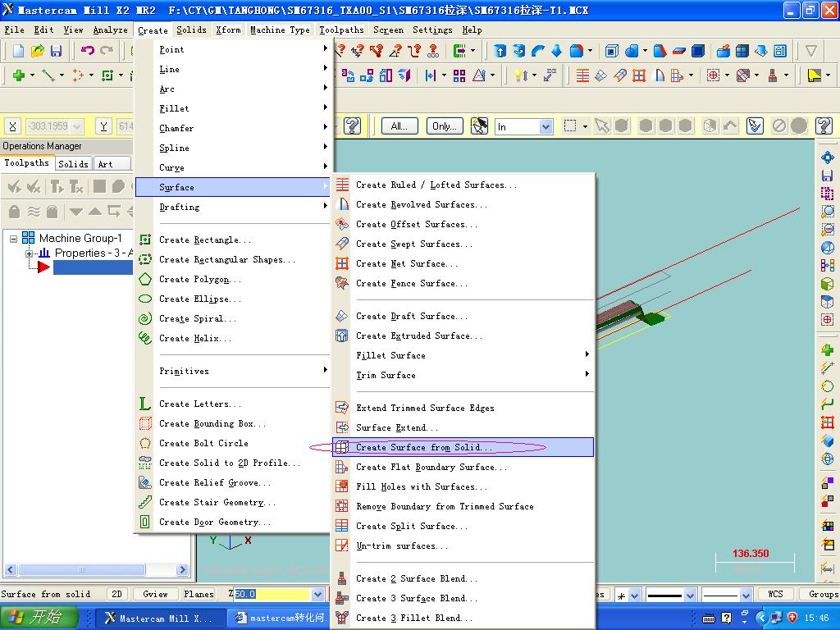This screenshot has width=840, height=630.
Task: Switch to Mastercam Mill taskbar item
Action: pyautogui.click(x=160, y=619)
